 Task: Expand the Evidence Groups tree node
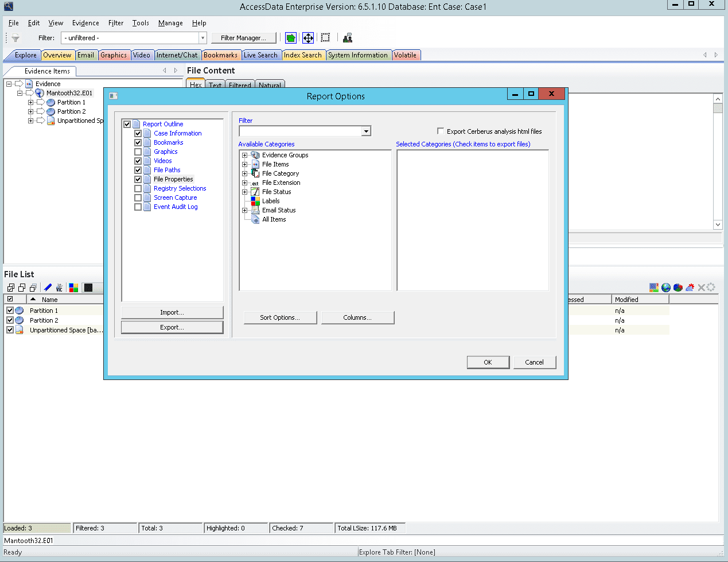(245, 155)
